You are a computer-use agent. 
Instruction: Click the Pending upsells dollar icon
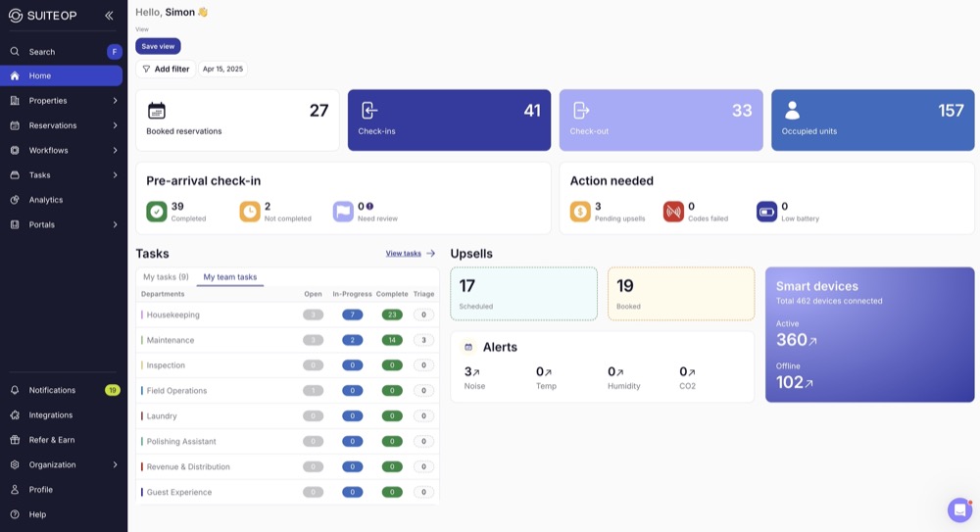coord(580,212)
